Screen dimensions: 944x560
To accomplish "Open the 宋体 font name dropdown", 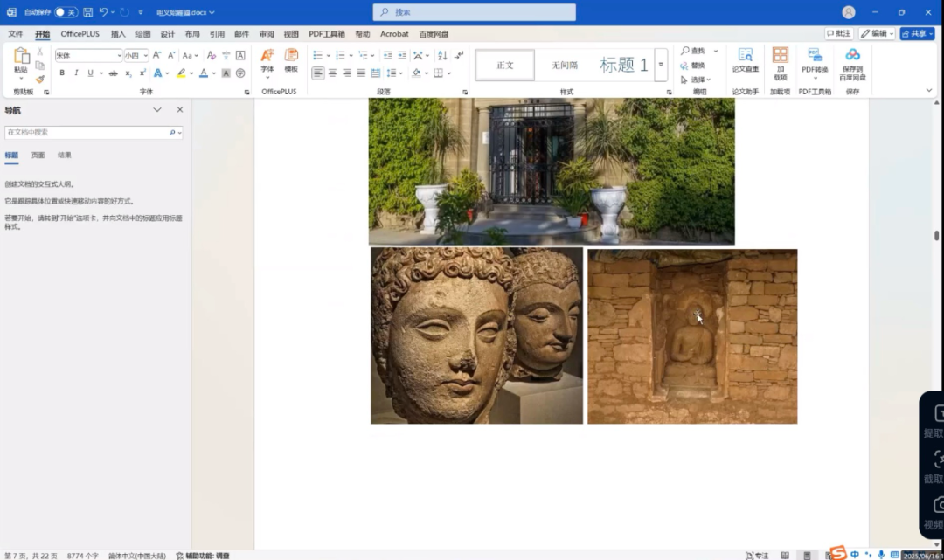I will 119,55.
